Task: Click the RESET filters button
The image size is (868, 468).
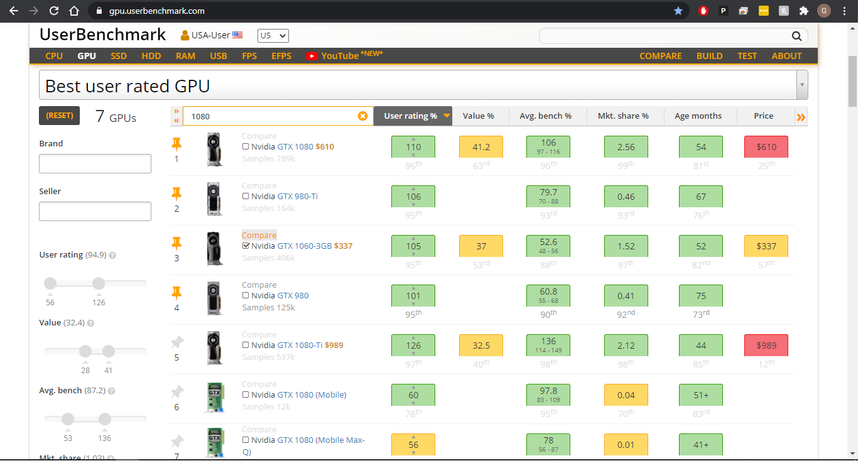Action: pos(60,116)
